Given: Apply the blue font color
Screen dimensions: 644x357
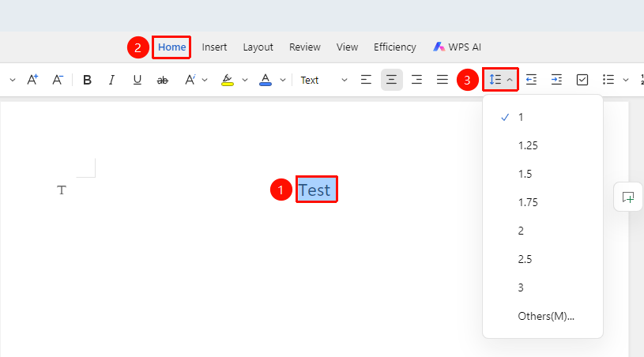Looking at the screenshot, I should [x=266, y=80].
